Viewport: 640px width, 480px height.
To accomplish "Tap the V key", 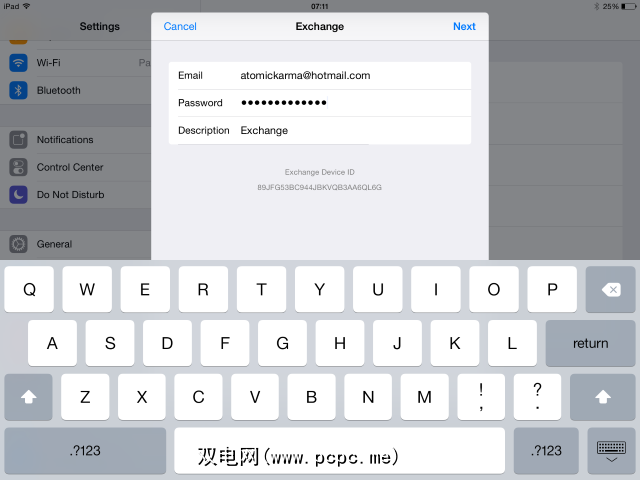I will pyautogui.click(x=255, y=397).
